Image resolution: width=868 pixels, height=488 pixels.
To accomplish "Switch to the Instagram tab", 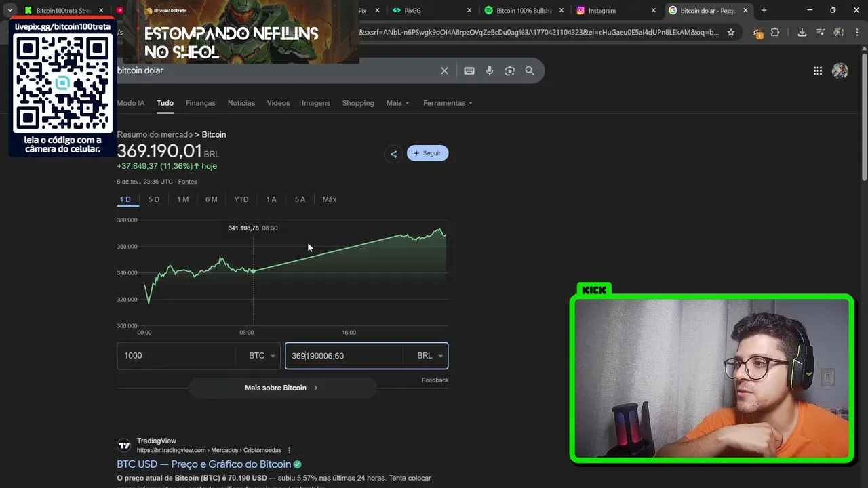I will 614,10.
